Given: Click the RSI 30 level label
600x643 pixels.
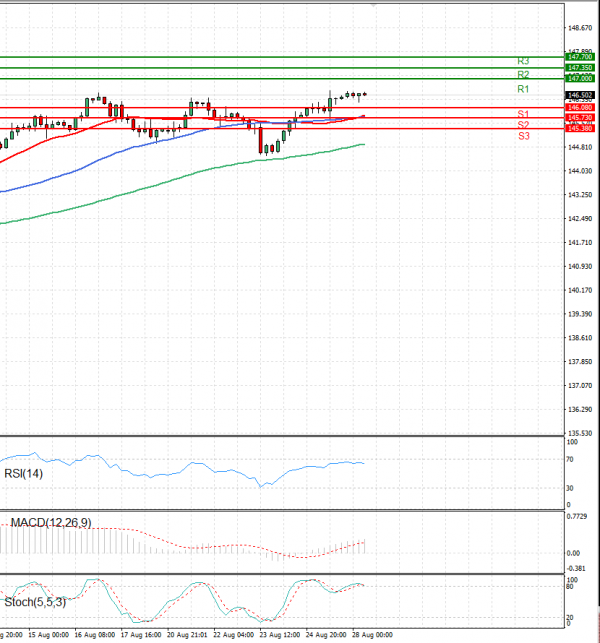Looking at the screenshot, I should tap(570, 488).
